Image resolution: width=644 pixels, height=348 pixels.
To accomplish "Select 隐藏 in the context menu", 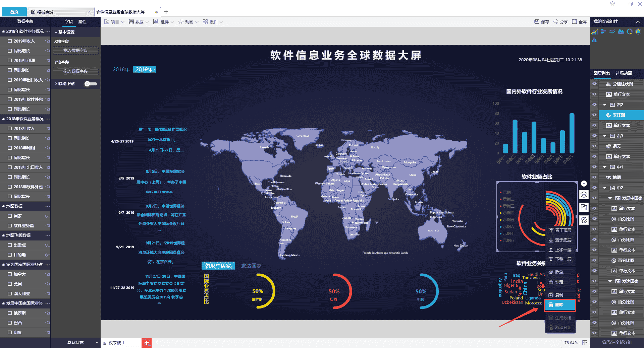I will coord(560,272).
